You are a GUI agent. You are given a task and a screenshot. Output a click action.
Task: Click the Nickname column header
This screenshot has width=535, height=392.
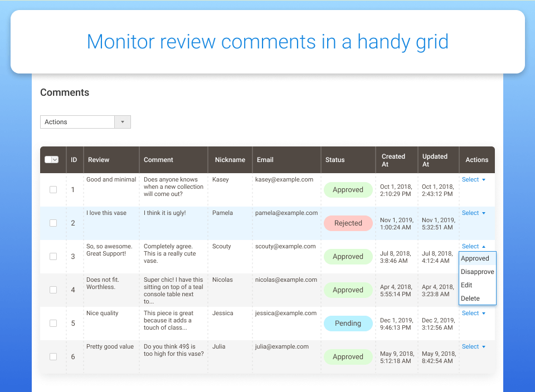[230, 160]
